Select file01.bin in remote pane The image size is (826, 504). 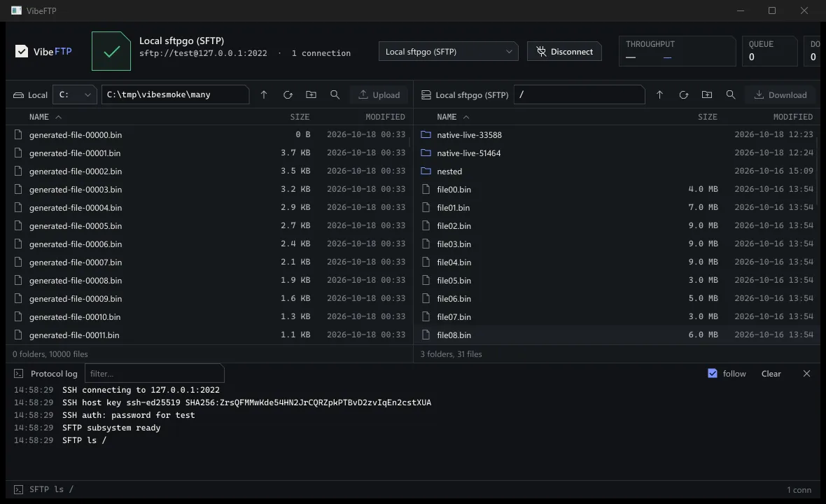click(x=617, y=207)
